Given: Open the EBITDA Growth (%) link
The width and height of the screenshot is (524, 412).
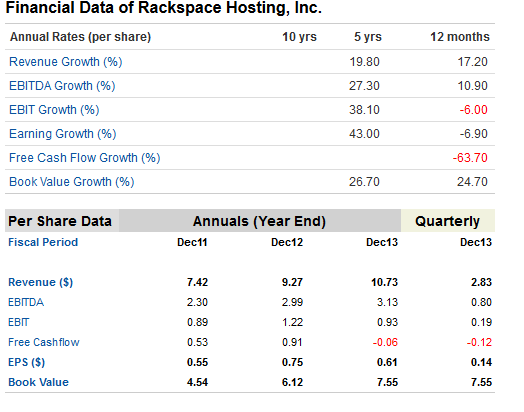Looking at the screenshot, I should pos(62,86).
